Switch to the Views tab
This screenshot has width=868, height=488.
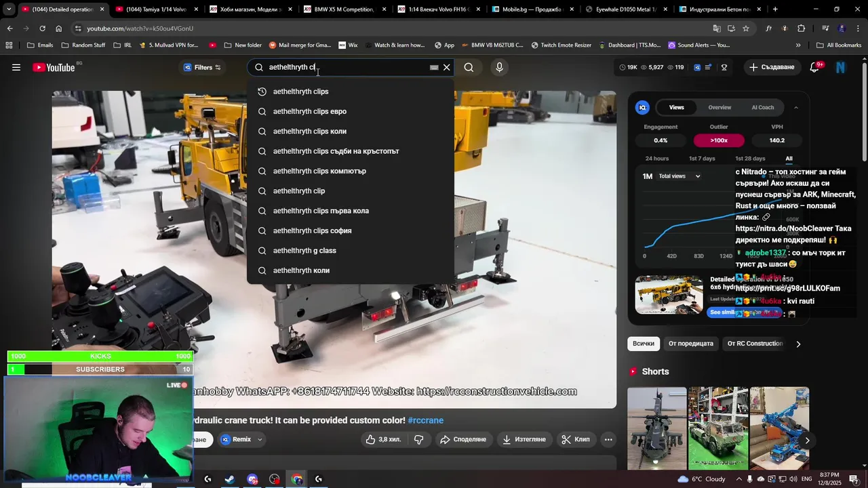point(677,107)
